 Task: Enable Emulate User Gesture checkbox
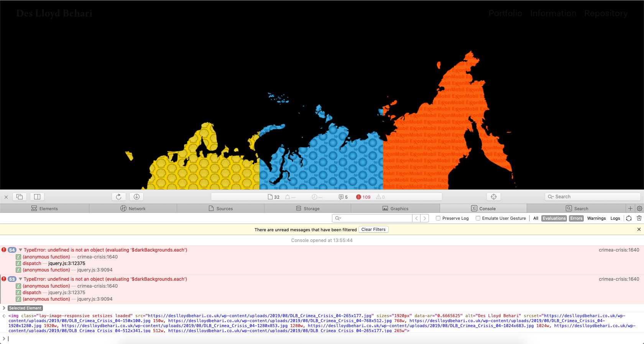[478, 218]
